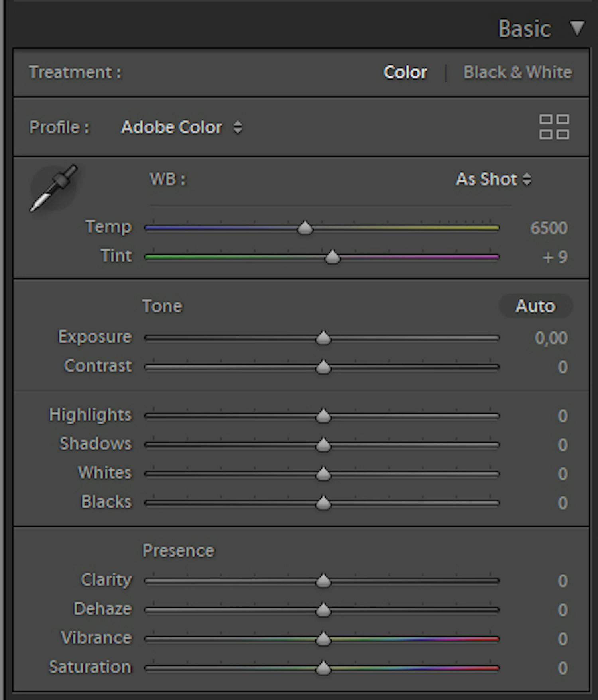Click the Shadows value field
The height and width of the screenshot is (700, 598).
coord(563,445)
